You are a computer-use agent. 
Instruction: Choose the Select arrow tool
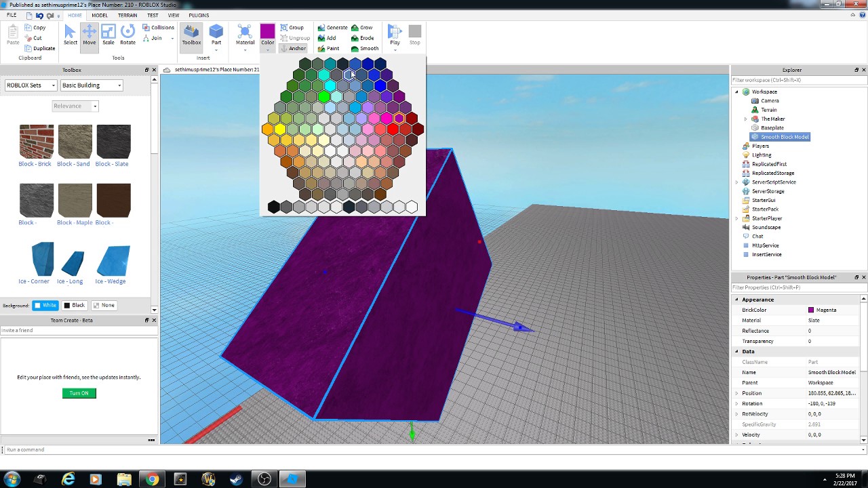(x=70, y=35)
